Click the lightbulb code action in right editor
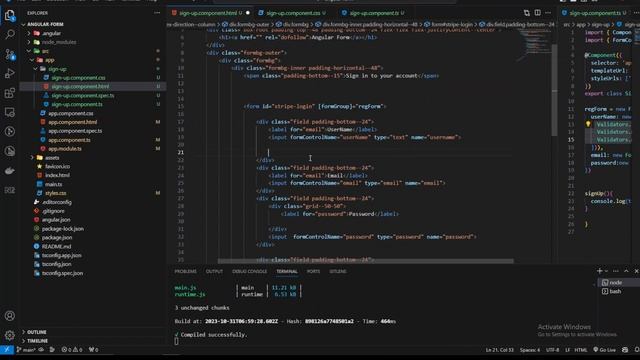 (588, 124)
